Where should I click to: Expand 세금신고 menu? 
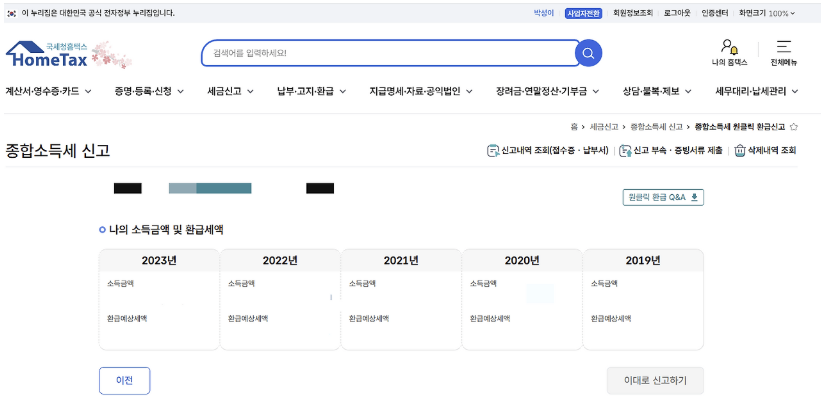click(x=230, y=92)
